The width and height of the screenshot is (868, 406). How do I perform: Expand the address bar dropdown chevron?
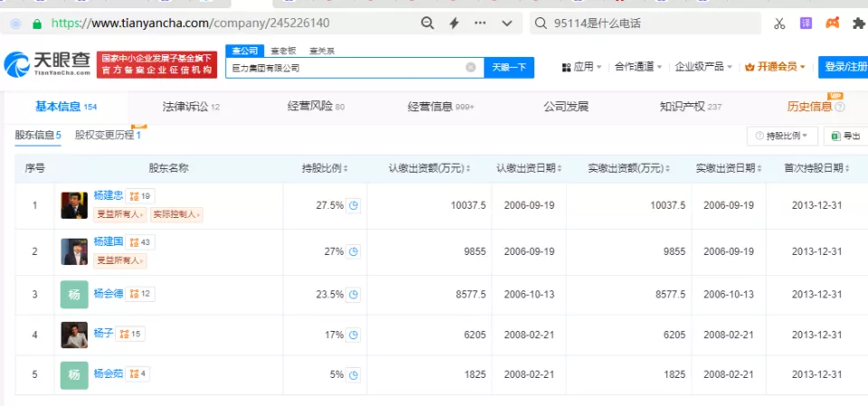coord(507,24)
